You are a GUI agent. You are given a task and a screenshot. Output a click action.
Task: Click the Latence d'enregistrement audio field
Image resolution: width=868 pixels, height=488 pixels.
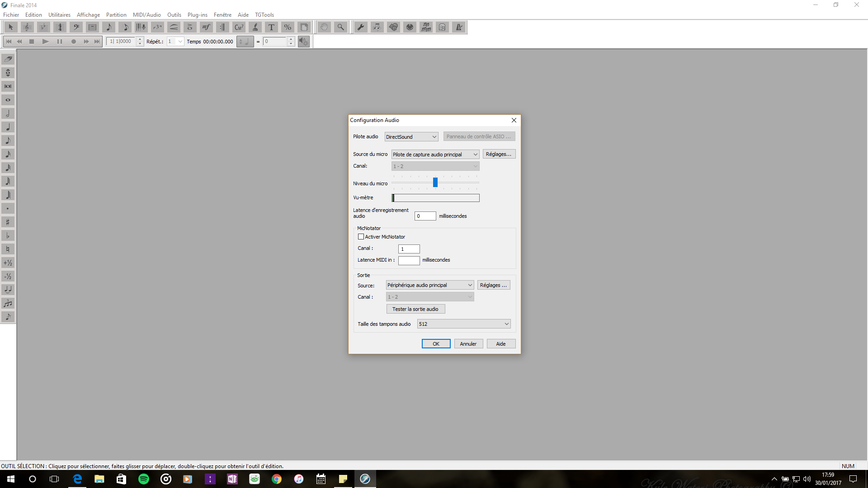425,216
